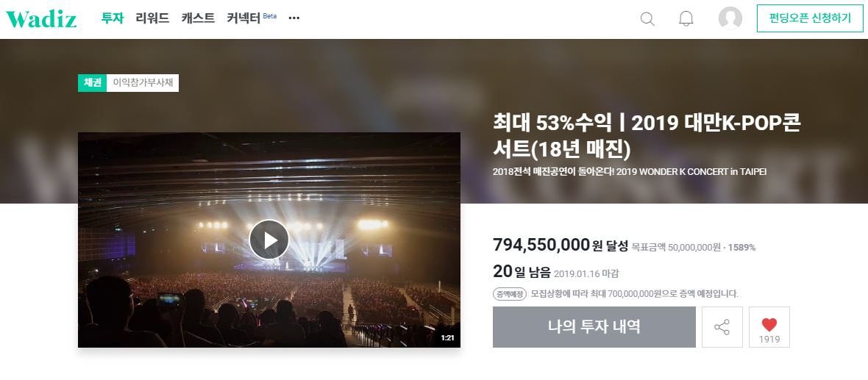Open the 리워드 menu
Image resolution: width=868 pixels, height=380 pixels.
[152, 18]
